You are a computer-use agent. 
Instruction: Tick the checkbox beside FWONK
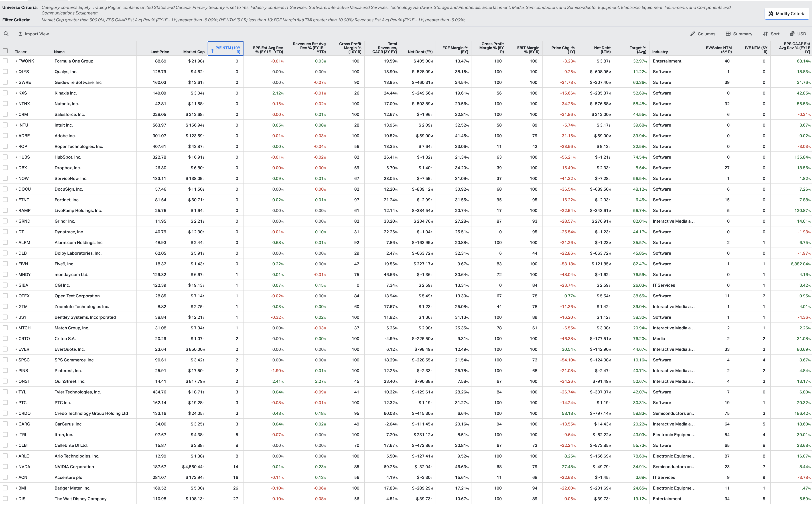[5, 61]
